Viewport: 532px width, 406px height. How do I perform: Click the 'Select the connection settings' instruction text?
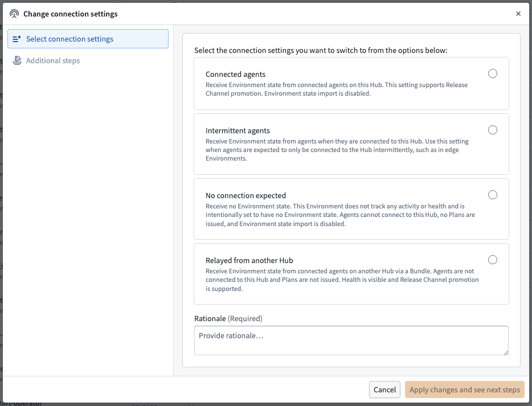pos(321,50)
